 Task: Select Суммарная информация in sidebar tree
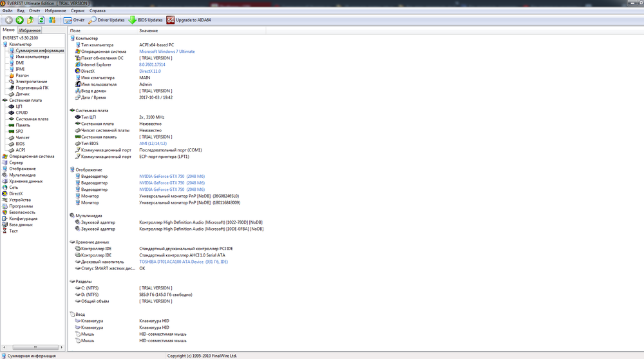point(40,50)
